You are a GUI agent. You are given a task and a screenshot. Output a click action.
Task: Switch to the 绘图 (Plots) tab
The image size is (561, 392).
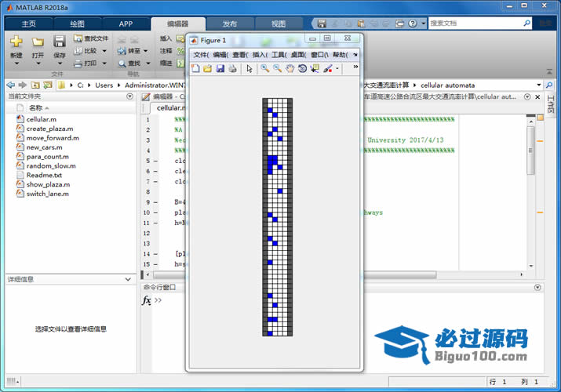click(x=77, y=24)
